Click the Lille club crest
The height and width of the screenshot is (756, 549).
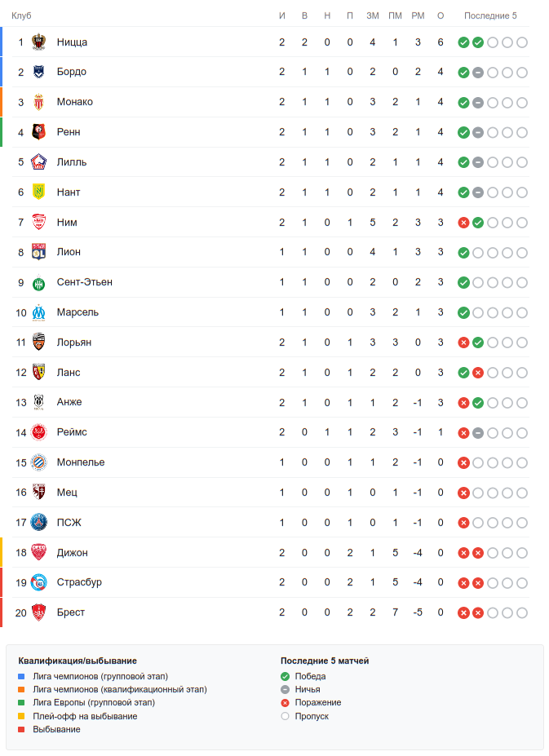38,162
